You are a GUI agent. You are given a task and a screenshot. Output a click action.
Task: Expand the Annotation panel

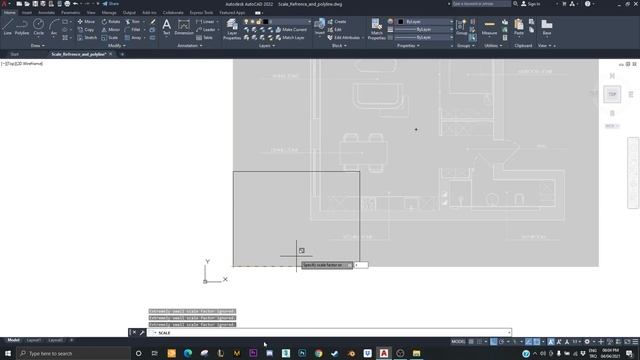(190, 46)
